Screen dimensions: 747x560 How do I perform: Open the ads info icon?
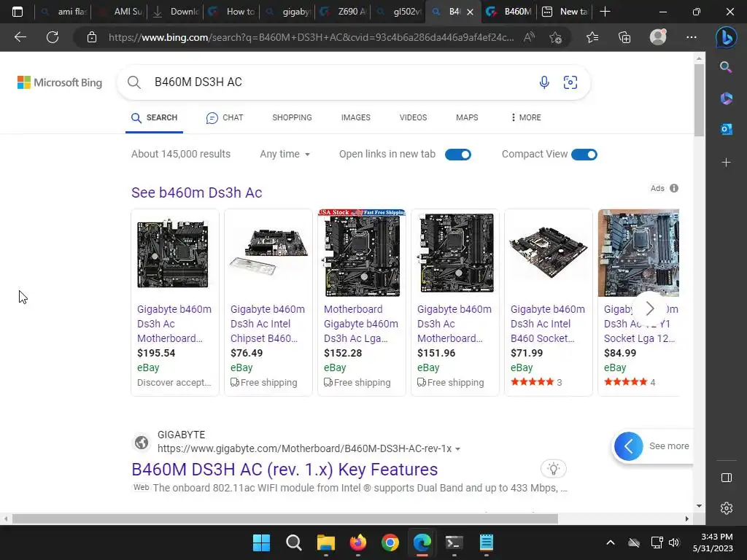(x=673, y=188)
